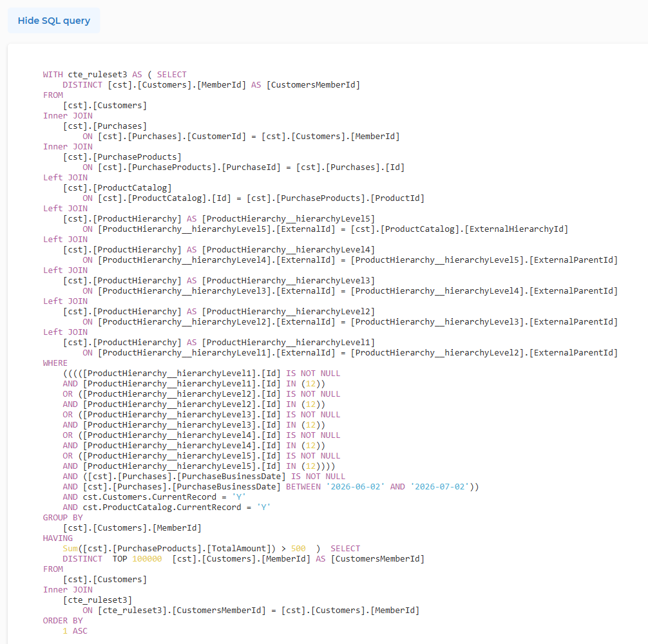Click the WHERE keyword

click(55, 363)
